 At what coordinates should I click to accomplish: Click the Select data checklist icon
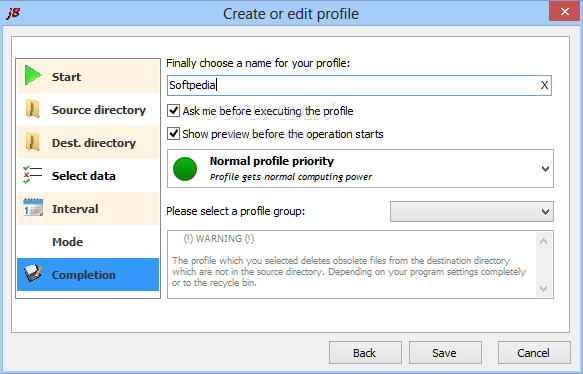(x=32, y=175)
